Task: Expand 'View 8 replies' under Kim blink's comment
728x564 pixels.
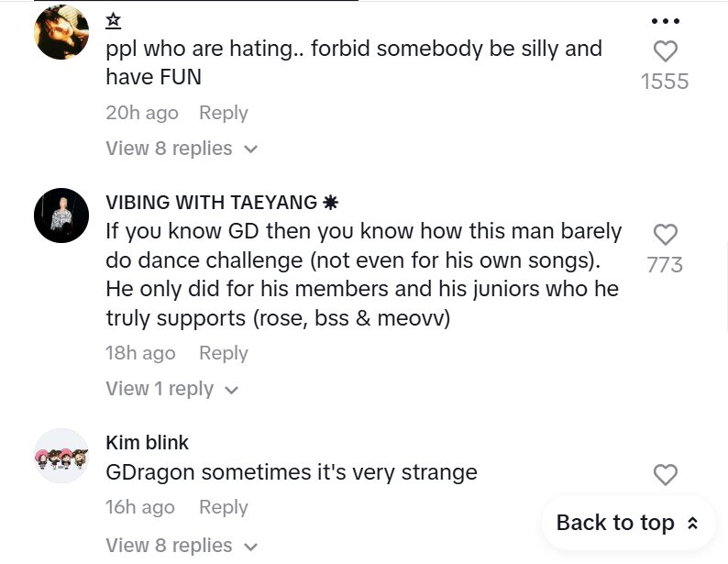Action: tap(182, 546)
